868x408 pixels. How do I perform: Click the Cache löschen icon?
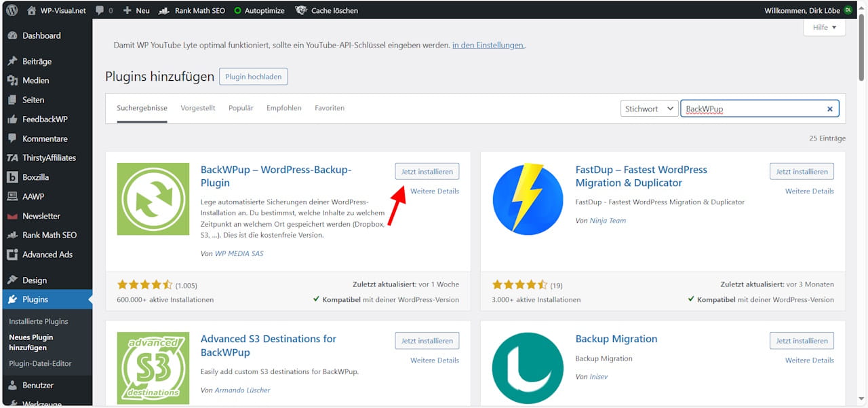[301, 10]
